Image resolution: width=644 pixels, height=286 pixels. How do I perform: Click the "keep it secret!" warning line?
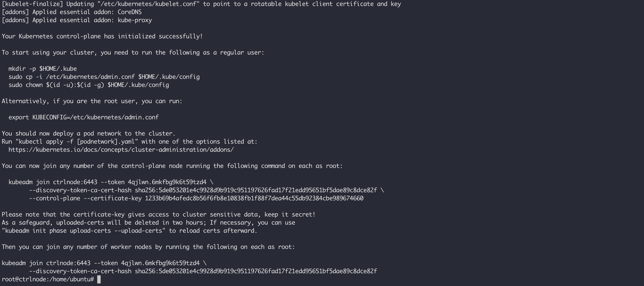[x=158, y=215]
